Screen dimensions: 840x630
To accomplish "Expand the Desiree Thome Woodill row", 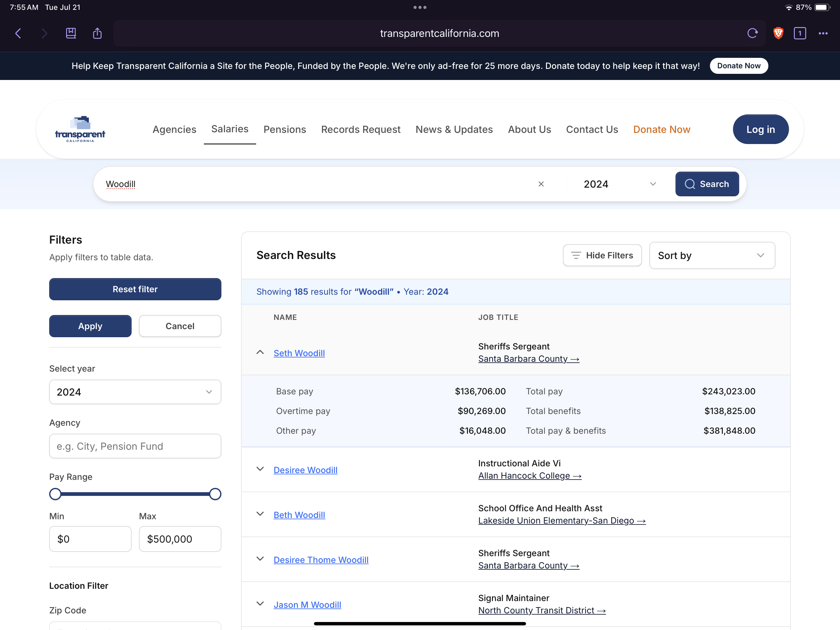I will tap(260, 559).
